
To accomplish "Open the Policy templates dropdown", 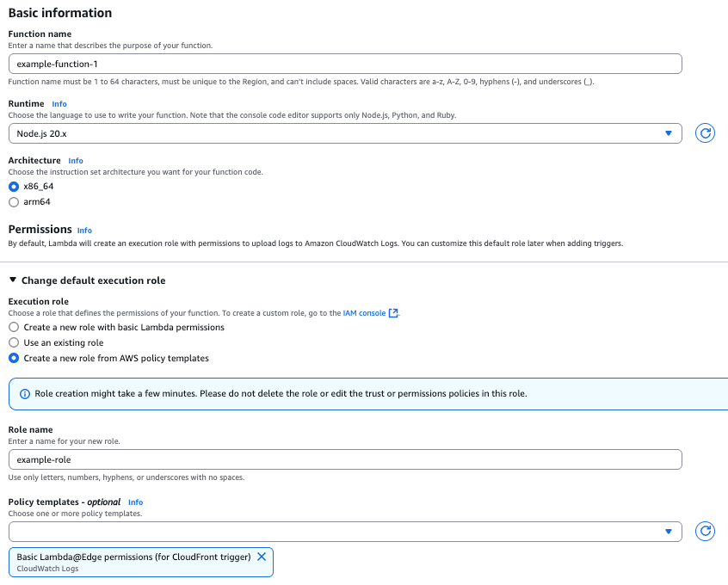I will click(x=344, y=532).
